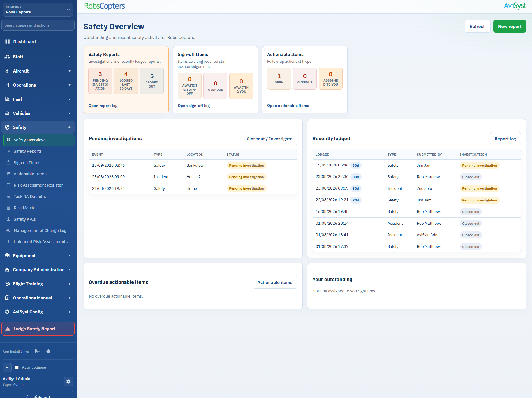Open the Task RA Defaults menu item

coord(39,197)
